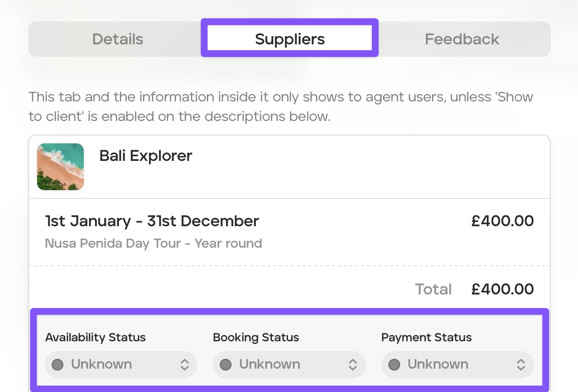Click the Total £400.00 amount
Screen dimensions: 578x392
pos(502,289)
